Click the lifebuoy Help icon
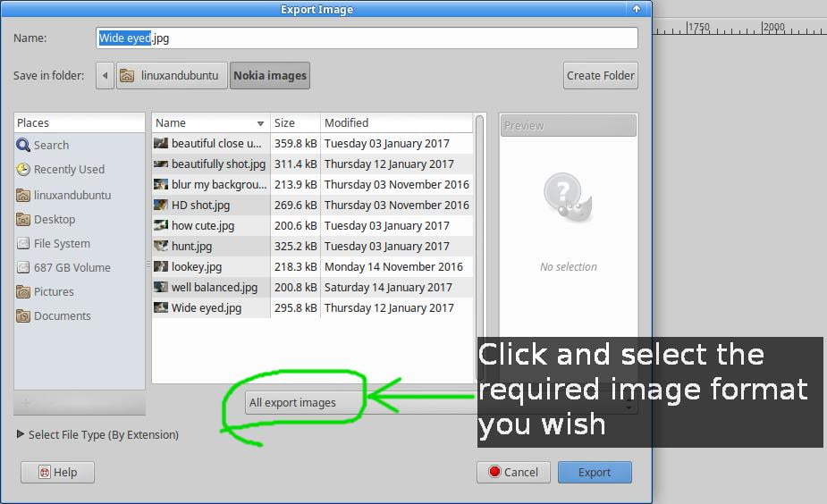This screenshot has width=827, height=504. click(x=45, y=473)
